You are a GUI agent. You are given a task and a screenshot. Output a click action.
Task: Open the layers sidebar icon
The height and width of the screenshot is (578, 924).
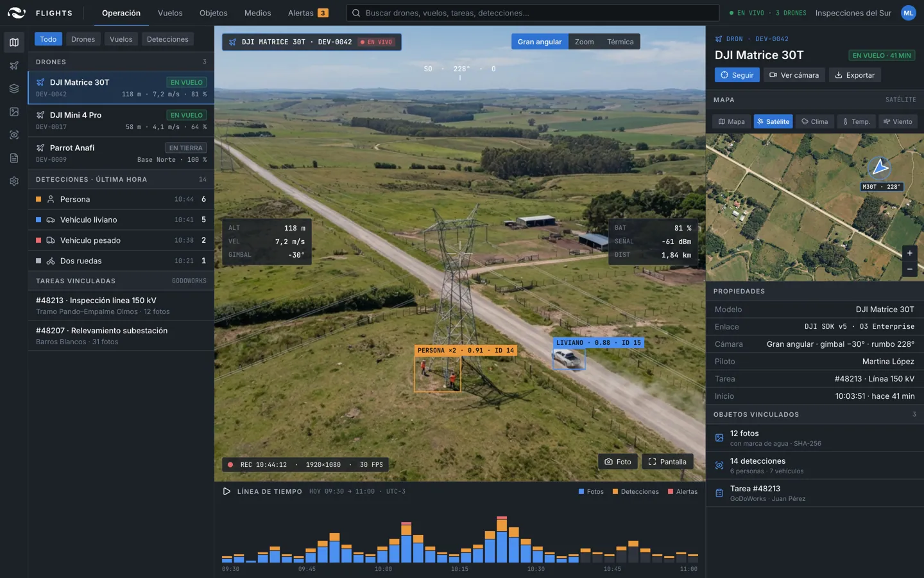point(14,89)
